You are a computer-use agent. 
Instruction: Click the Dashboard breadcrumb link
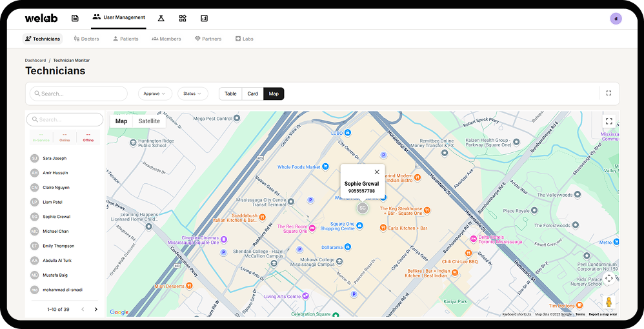tap(35, 61)
